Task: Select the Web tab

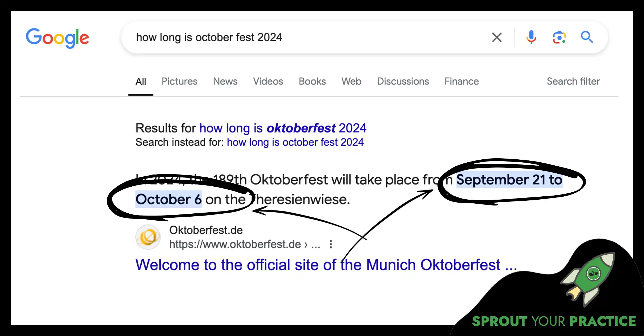Action: pyautogui.click(x=351, y=82)
